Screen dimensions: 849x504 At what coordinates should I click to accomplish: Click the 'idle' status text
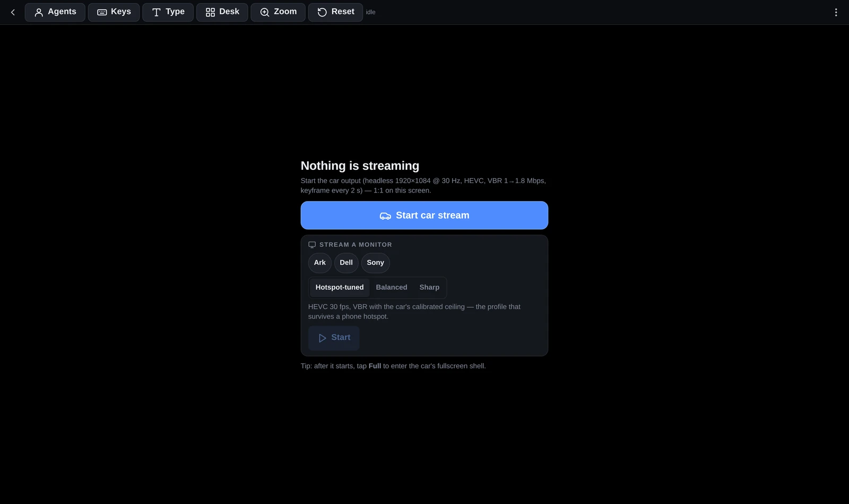(x=370, y=12)
